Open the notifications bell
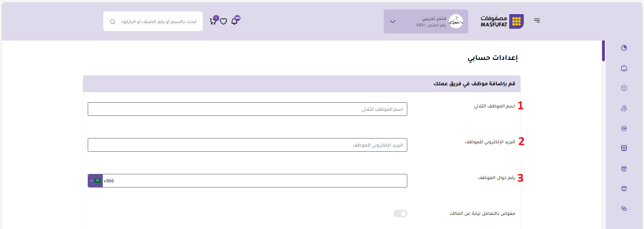644x229 pixels. [x=234, y=21]
